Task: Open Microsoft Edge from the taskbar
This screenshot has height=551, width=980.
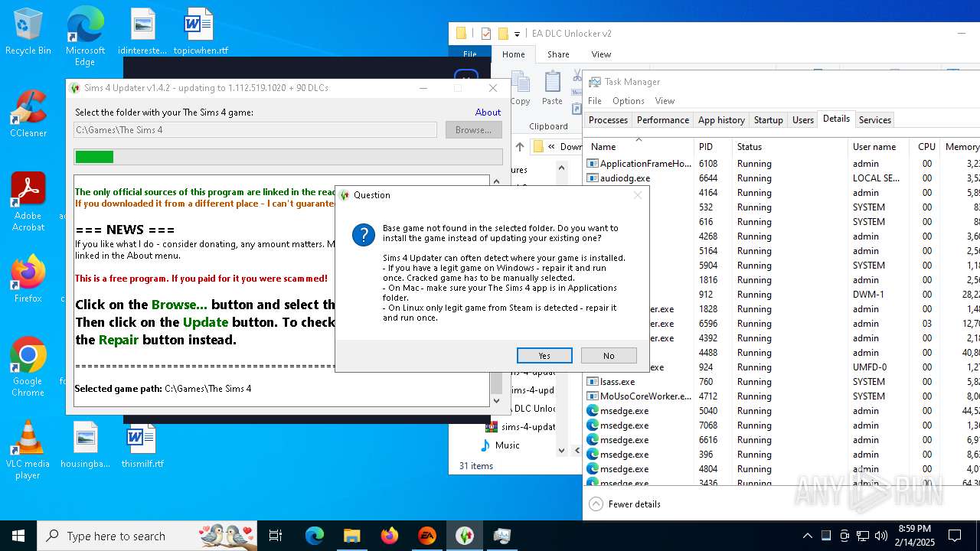Action: coord(315,536)
